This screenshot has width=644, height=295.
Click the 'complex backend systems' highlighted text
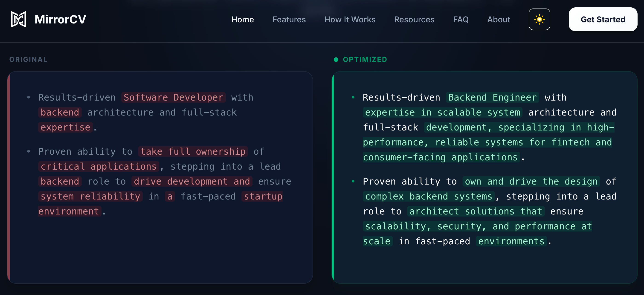pos(429,197)
